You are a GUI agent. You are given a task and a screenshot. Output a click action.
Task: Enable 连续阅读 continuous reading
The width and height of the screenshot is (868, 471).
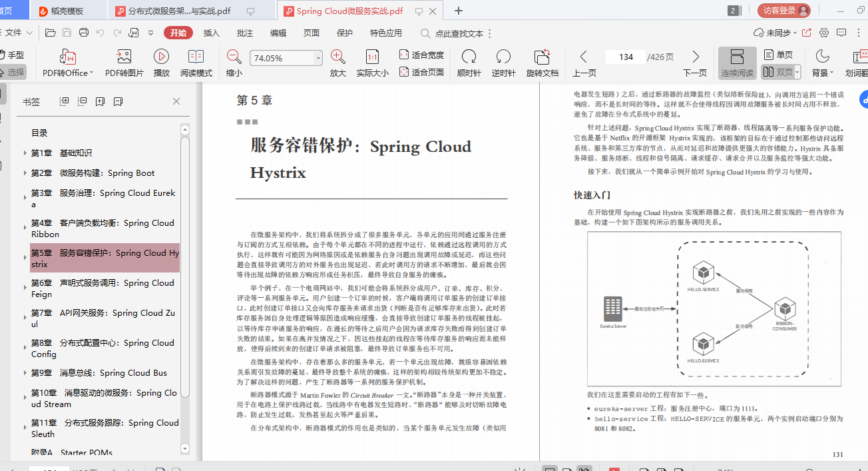click(737, 64)
